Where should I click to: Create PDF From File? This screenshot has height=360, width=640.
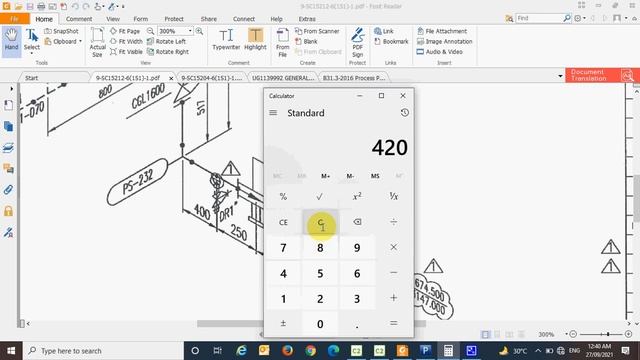282,42
